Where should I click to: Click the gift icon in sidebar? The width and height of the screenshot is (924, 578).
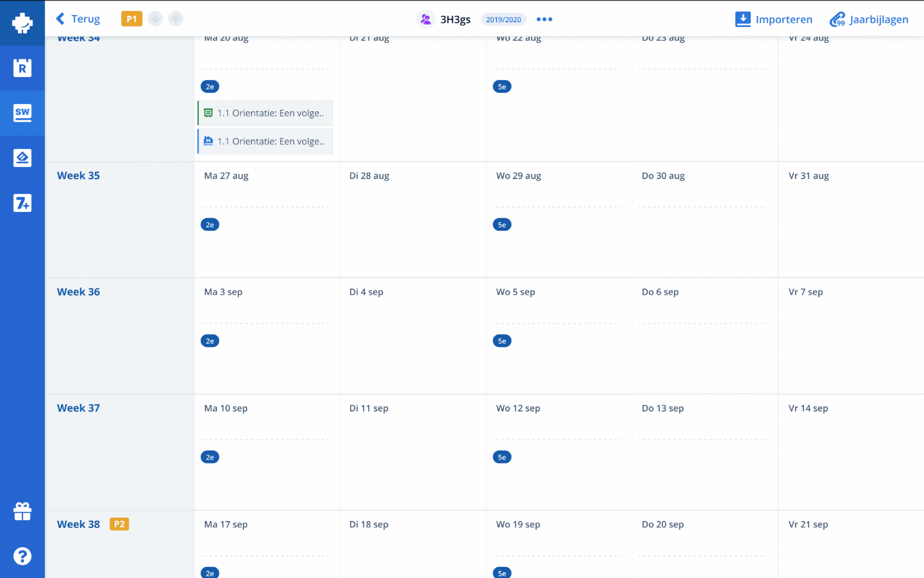(22, 511)
